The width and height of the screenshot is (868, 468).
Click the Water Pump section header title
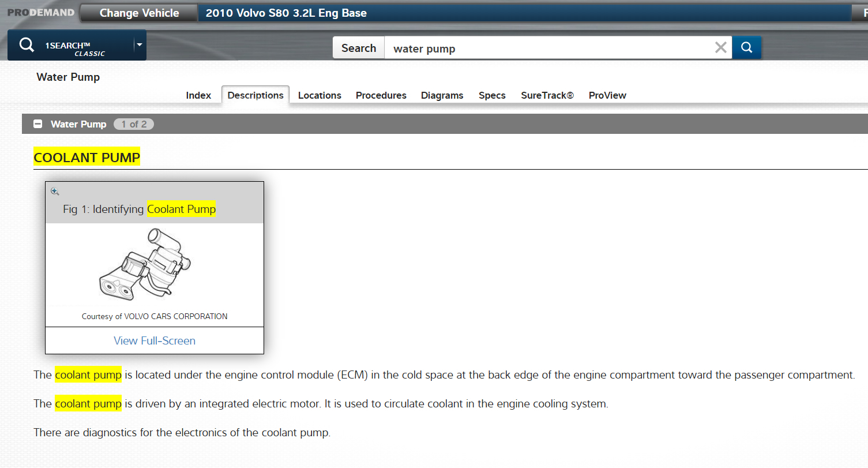(x=78, y=124)
